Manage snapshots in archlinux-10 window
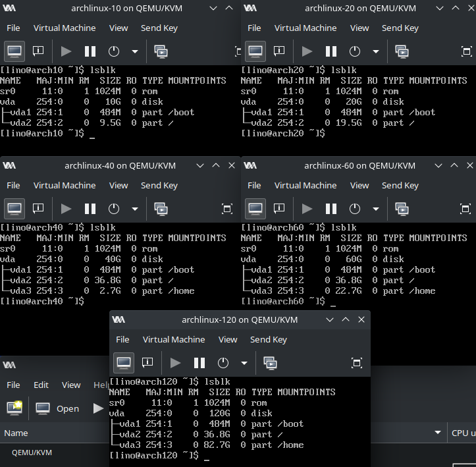The height and width of the screenshot is (467, 476). click(x=161, y=51)
